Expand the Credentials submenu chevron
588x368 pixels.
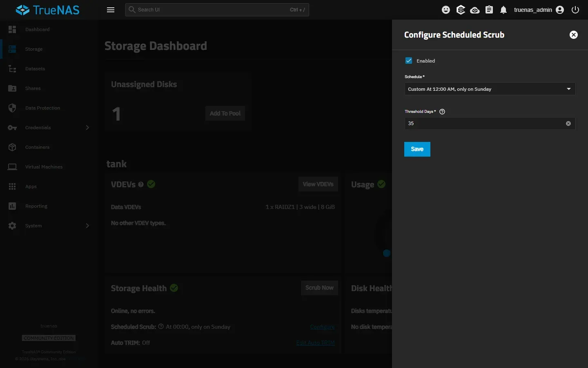coord(87,128)
